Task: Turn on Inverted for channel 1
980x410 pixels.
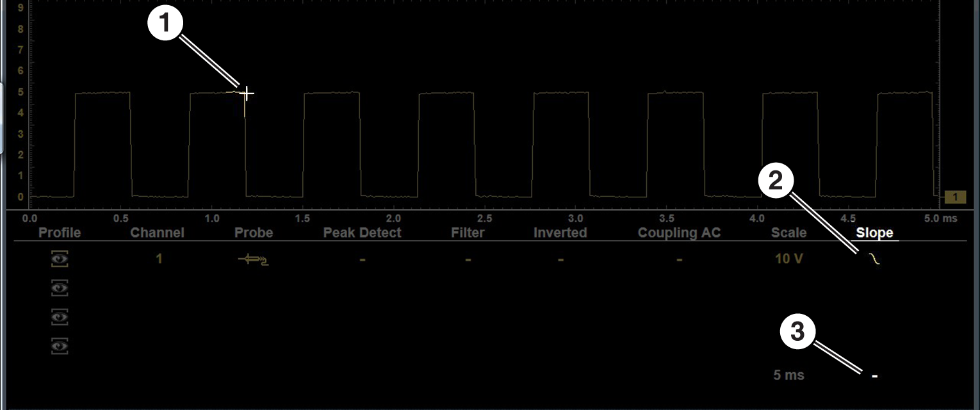Action: 560,259
